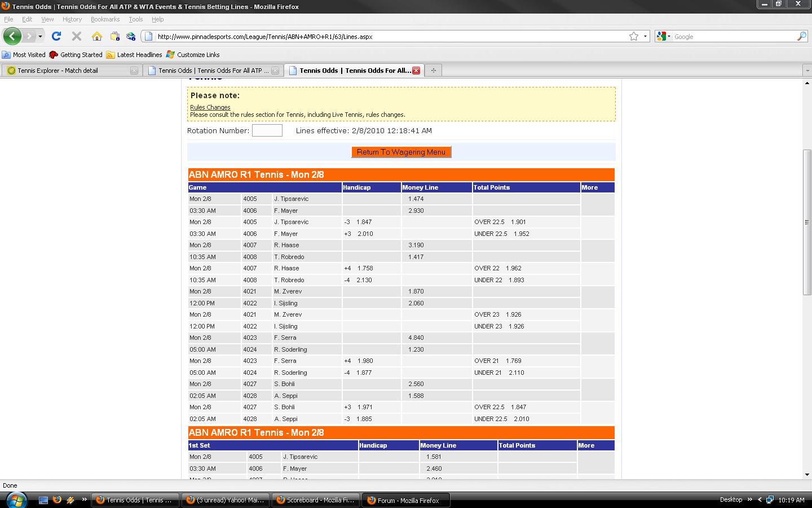812x508 pixels.
Task: Select A. Seppi money line 1.588
Action: click(x=416, y=396)
